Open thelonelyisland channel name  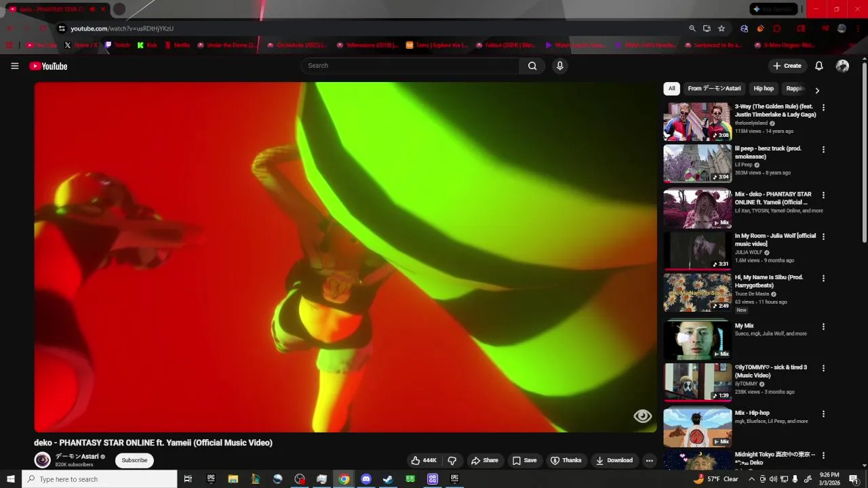[x=751, y=123]
